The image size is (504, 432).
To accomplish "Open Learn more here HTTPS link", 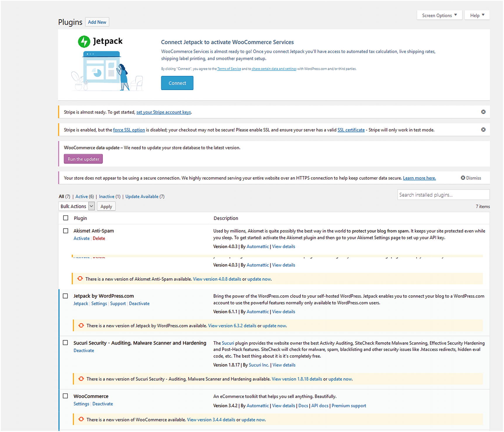I will click(419, 178).
